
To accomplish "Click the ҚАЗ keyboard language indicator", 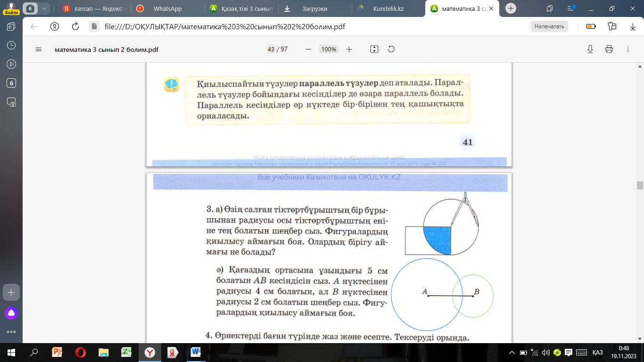I will (x=597, y=353).
